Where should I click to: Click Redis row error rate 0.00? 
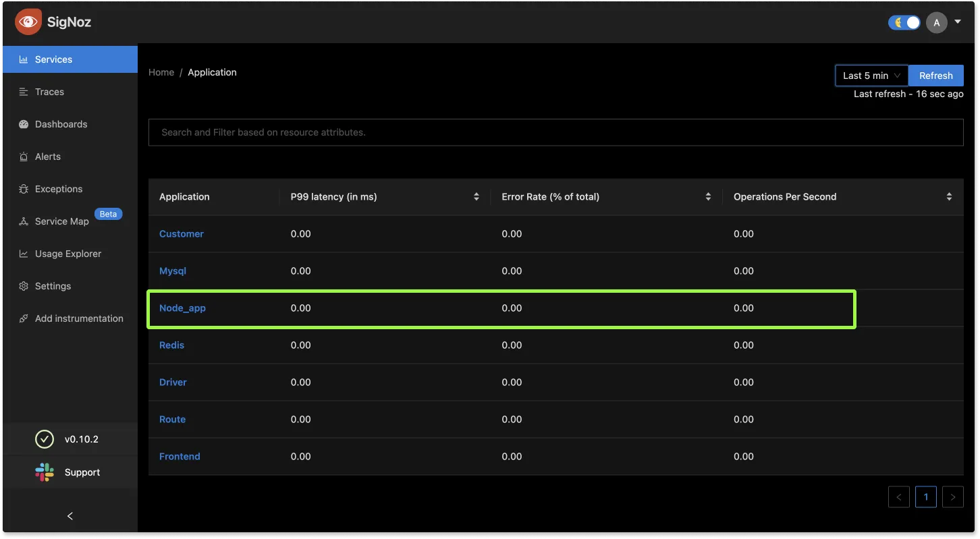click(512, 345)
